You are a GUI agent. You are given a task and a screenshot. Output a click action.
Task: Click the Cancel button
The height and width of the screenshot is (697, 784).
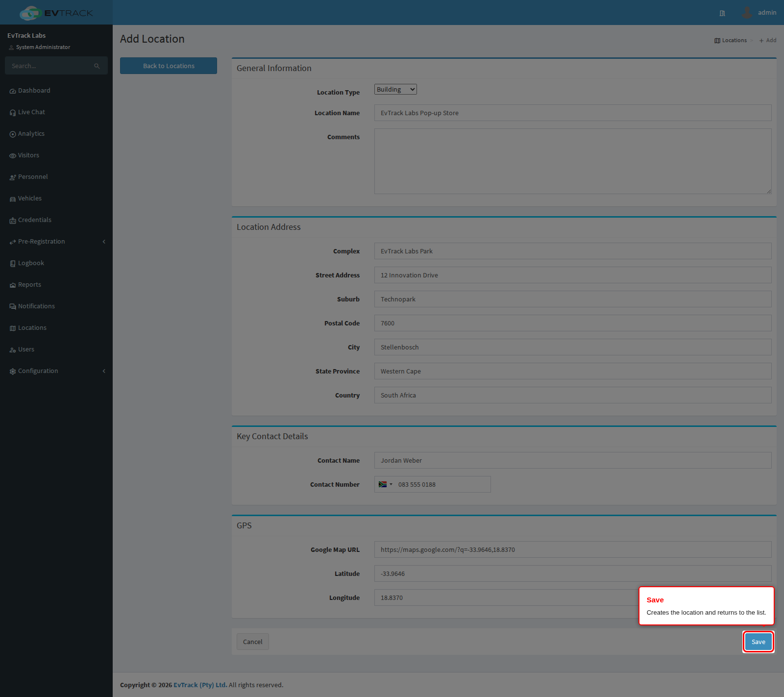pos(253,642)
